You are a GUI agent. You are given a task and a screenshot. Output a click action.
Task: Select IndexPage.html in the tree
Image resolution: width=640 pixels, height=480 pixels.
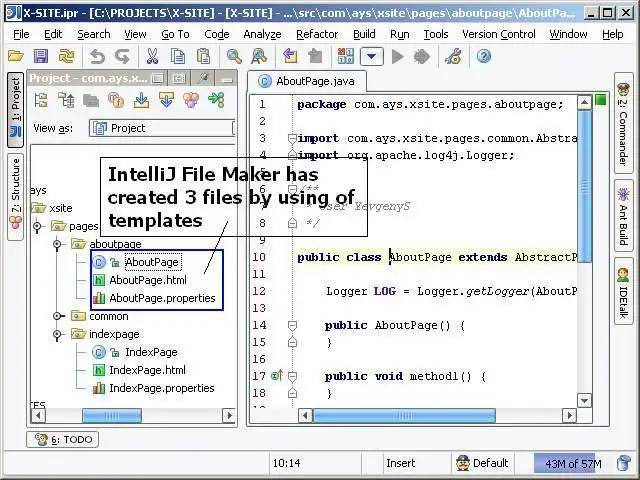tap(147, 370)
